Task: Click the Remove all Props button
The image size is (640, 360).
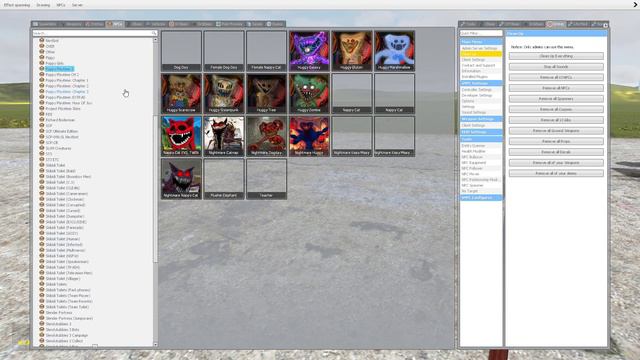Action: pos(556,141)
